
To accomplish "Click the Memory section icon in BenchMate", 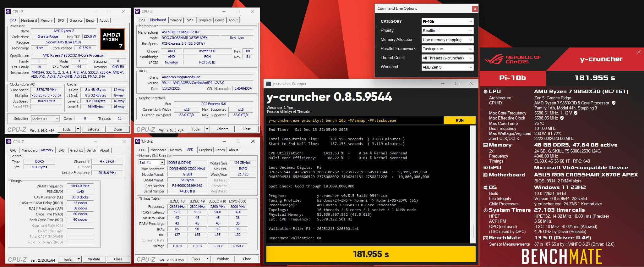I will 485,145.
